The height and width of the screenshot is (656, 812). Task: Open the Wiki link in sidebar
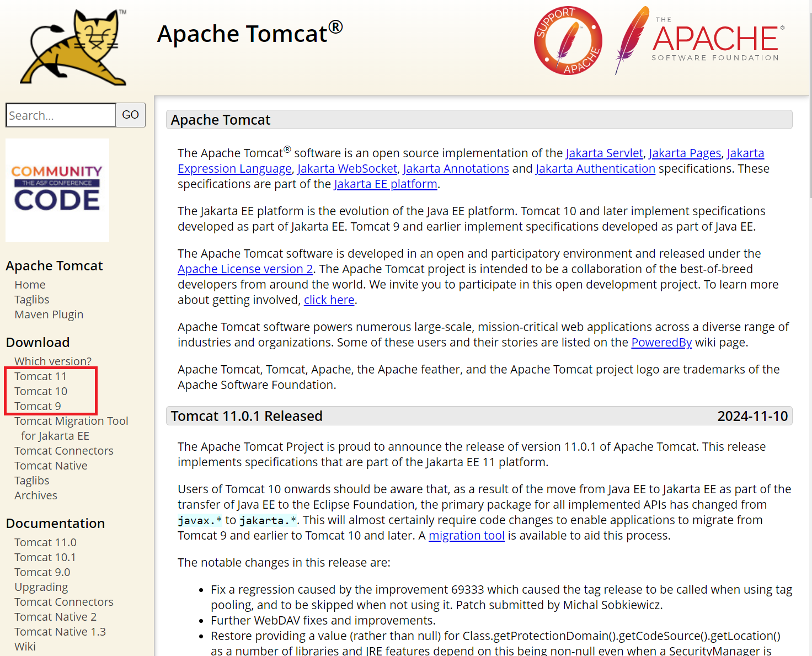[25, 647]
